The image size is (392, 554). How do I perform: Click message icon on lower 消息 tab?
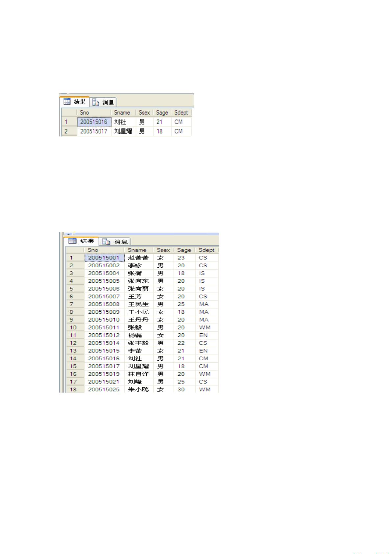pos(106,242)
